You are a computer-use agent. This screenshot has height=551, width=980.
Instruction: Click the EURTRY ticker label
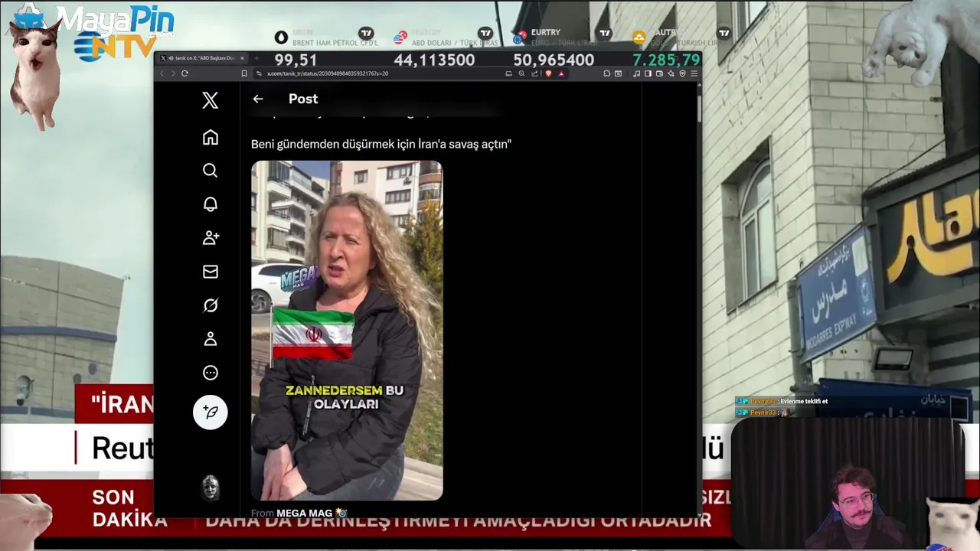tap(545, 32)
